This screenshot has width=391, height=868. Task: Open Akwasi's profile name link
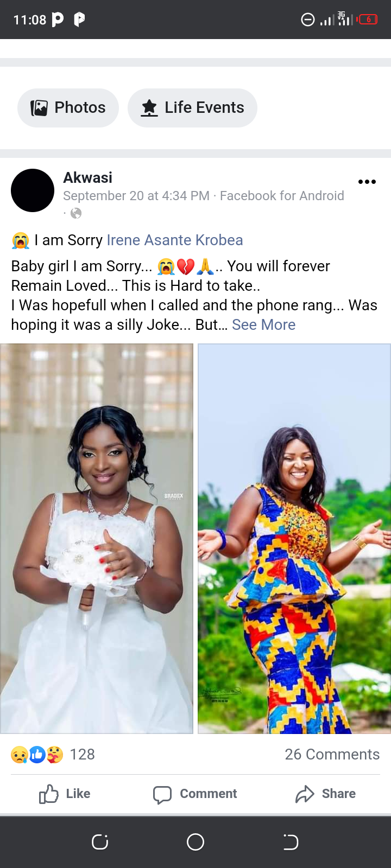pos(87,177)
